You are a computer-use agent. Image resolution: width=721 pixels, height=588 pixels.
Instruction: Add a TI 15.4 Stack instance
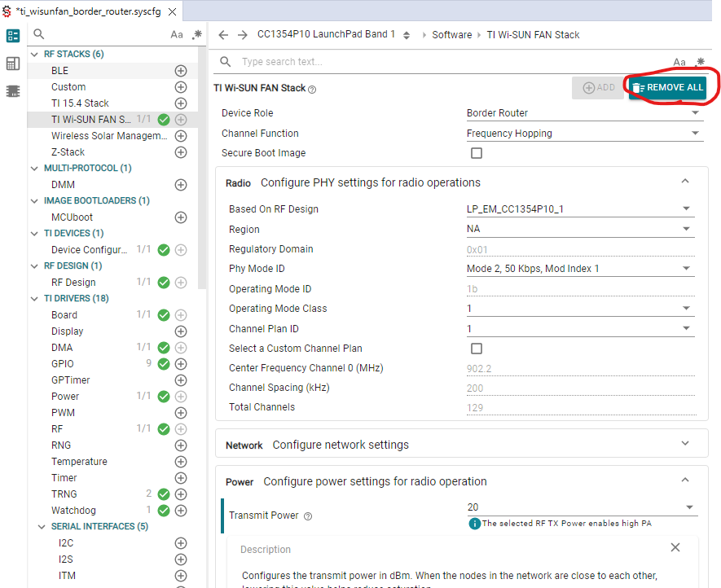tap(181, 103)
